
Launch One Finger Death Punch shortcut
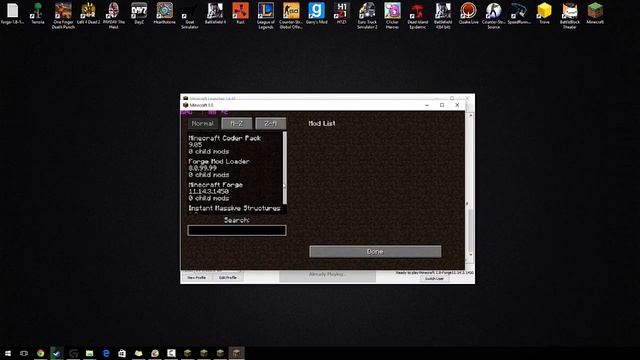click(x=63, y=16)
